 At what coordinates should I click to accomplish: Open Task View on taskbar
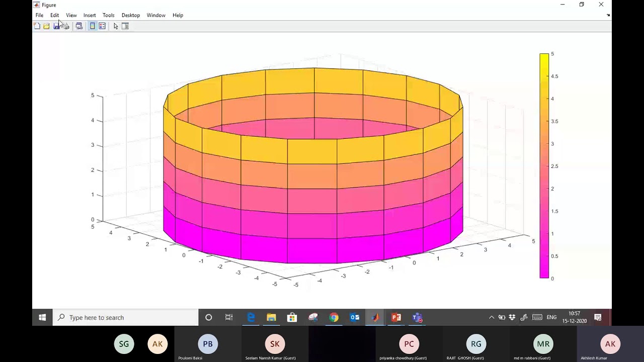click(x=229, y=317)
